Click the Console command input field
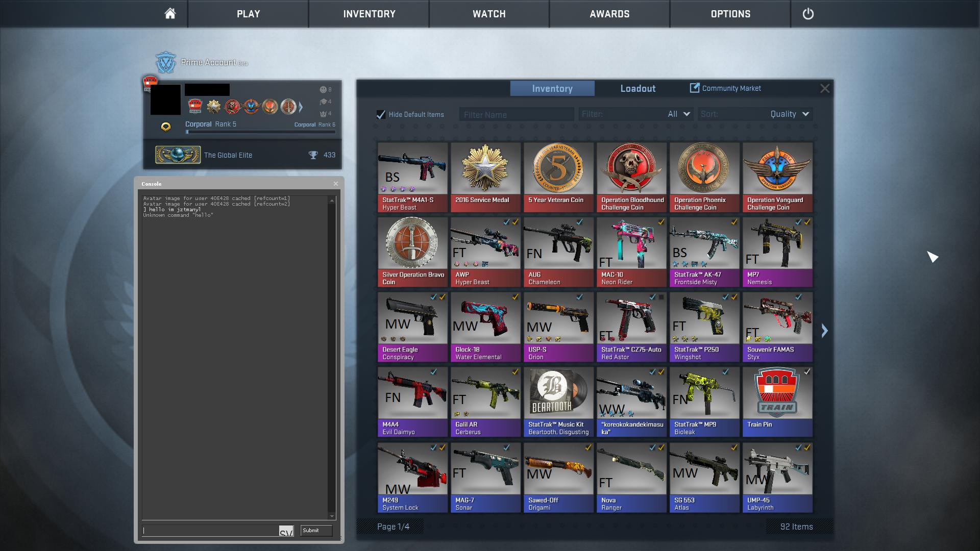The image size is (980, 551). [218, 531]
